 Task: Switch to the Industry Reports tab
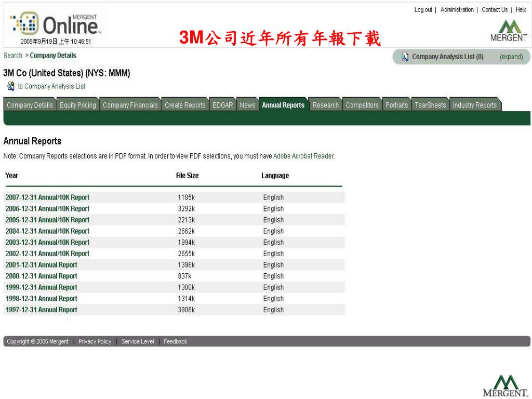[x=475, y=105]
